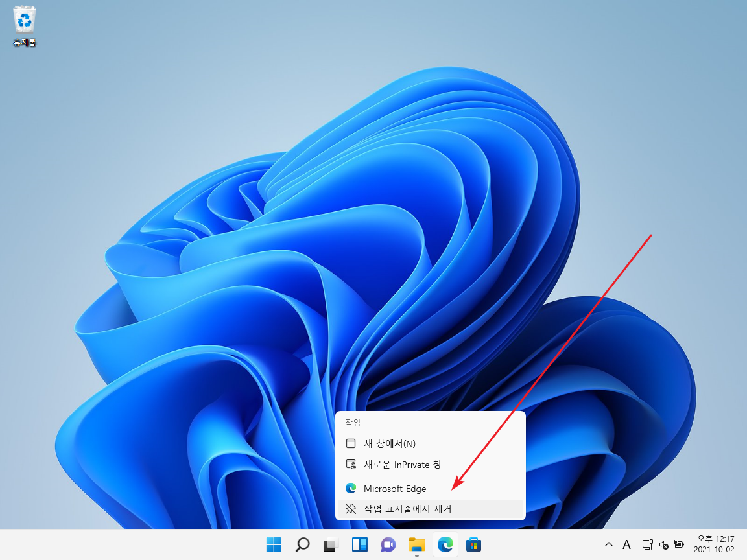
Task: Switch the input language indicator A
Action: click(x=627, y=544)
